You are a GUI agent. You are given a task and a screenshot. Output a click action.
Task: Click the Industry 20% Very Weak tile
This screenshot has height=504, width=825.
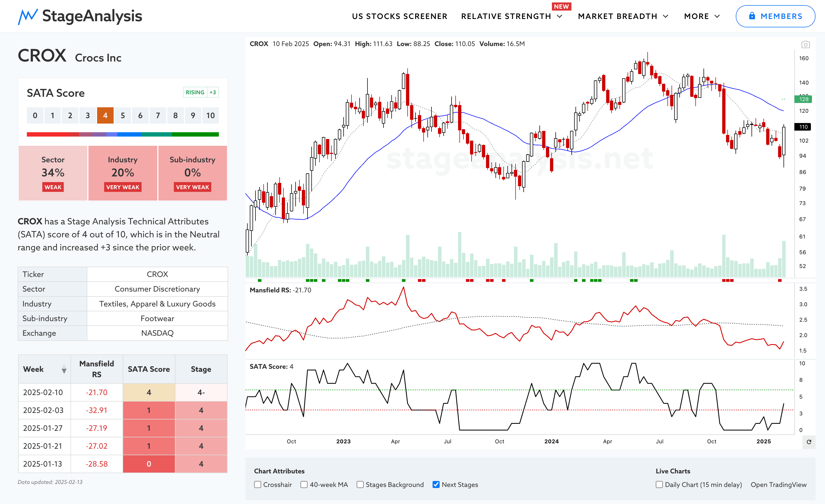123,173
